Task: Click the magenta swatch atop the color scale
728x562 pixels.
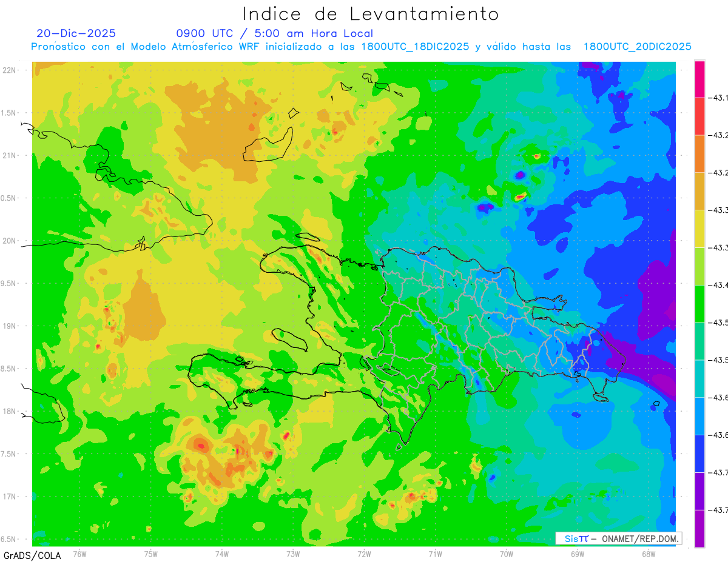Action: click(699, 79)
